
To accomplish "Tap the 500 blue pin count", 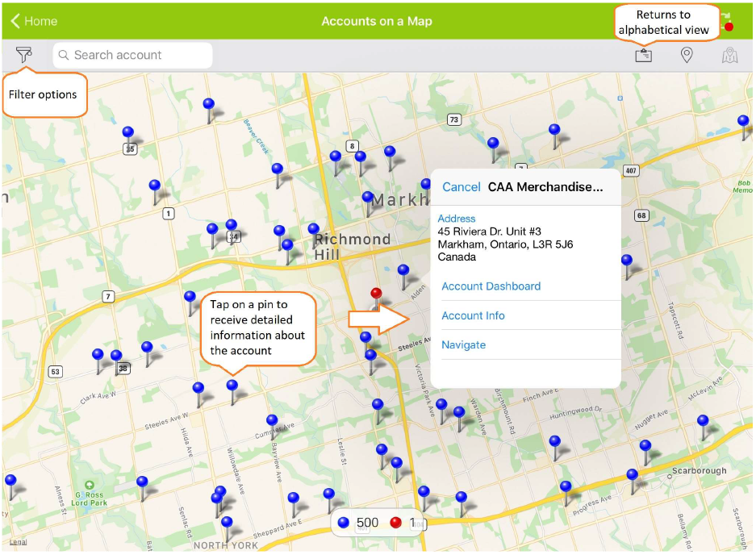I will pyautogui.click(x=367, y=523).
